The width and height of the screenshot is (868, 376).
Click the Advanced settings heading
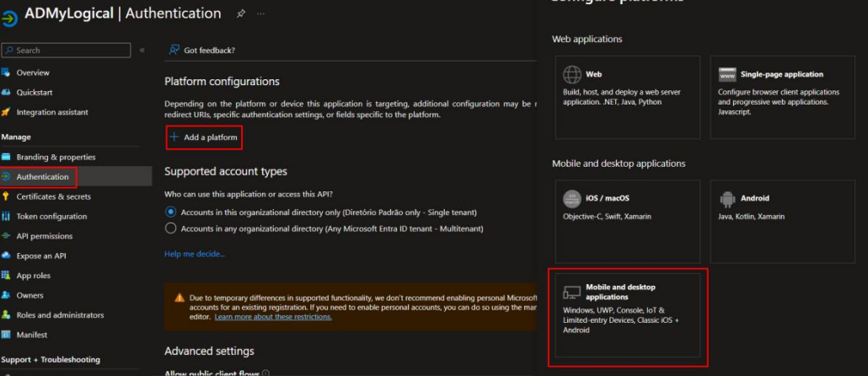click(x=209, y=351)
